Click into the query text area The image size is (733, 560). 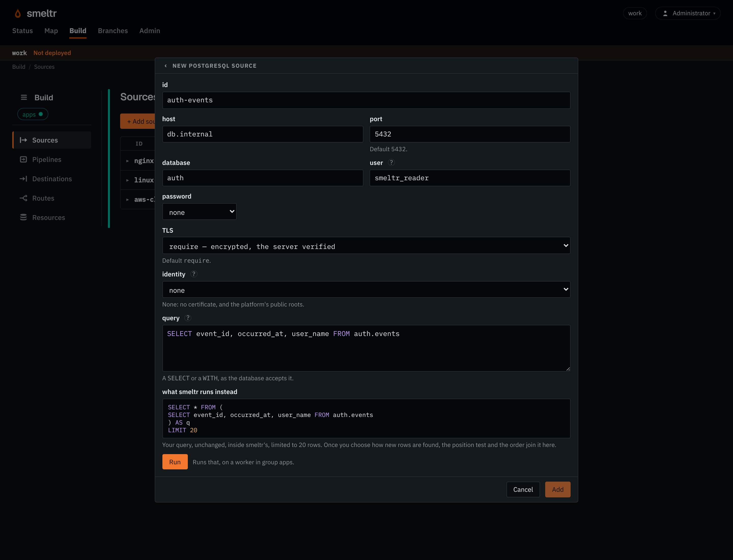pos(366,348)
